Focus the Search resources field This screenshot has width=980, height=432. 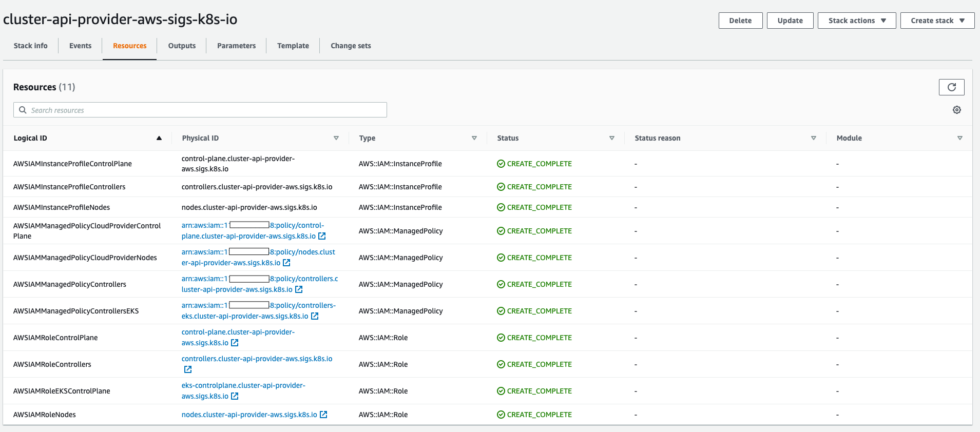point(205,110)
